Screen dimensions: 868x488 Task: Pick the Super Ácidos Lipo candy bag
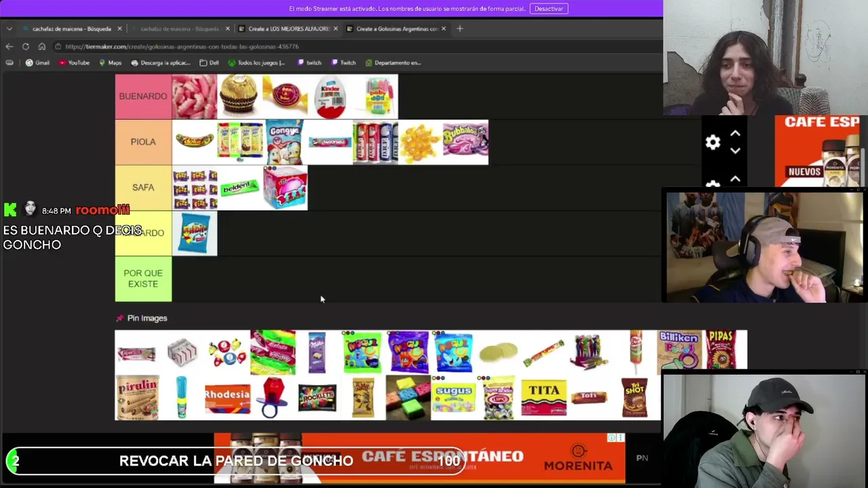498,398
